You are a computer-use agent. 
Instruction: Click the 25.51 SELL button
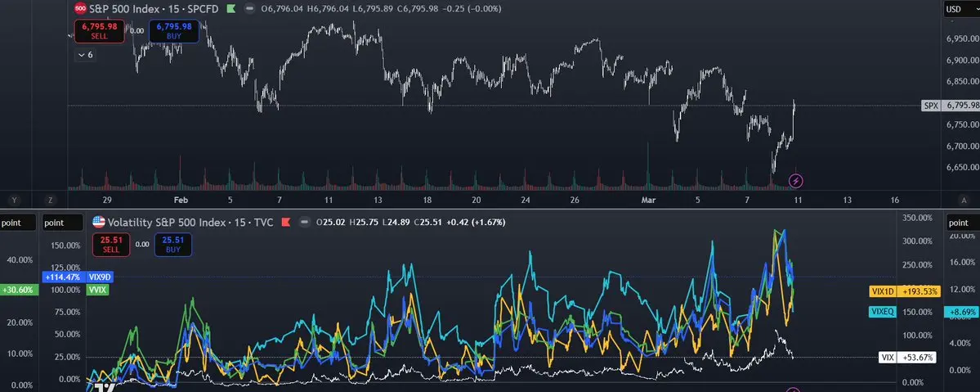(110, 245)
